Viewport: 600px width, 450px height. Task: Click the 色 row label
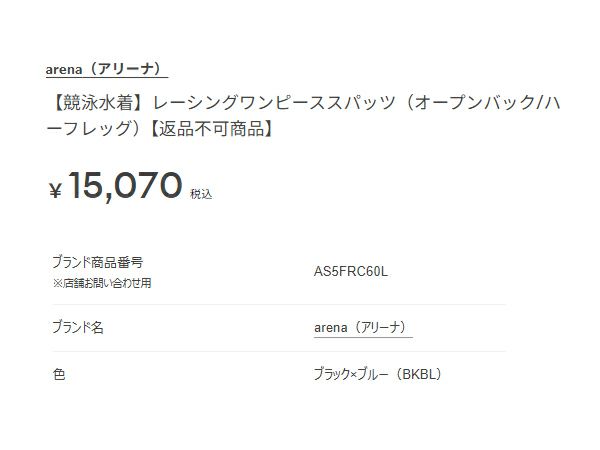click(x=58, y=375)
